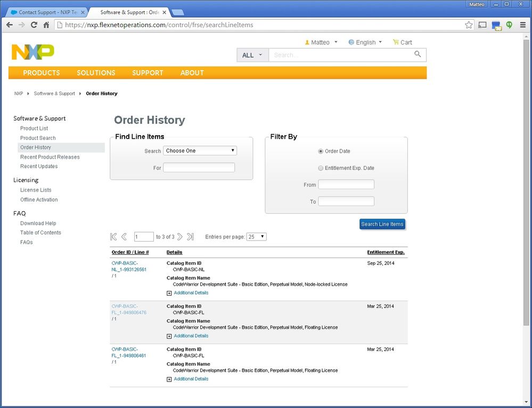Open the SUPPORT menu
The image size is (532, 408).
[x=148, y=73]
